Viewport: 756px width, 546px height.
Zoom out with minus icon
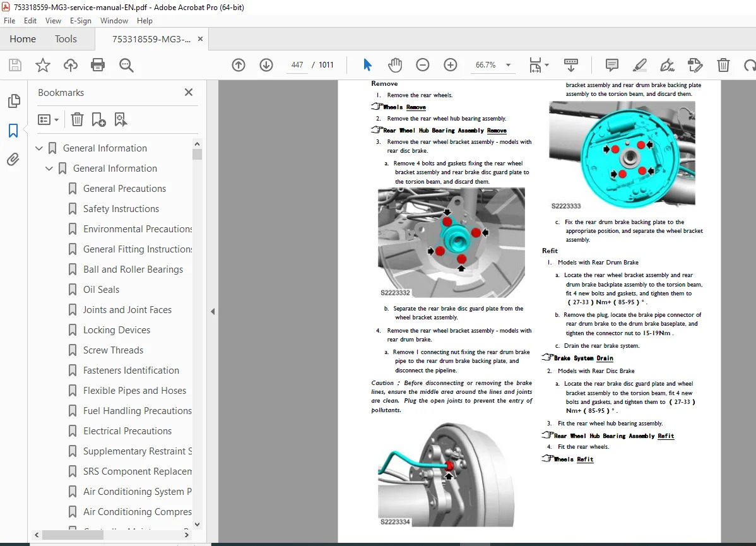coord(422,65)
